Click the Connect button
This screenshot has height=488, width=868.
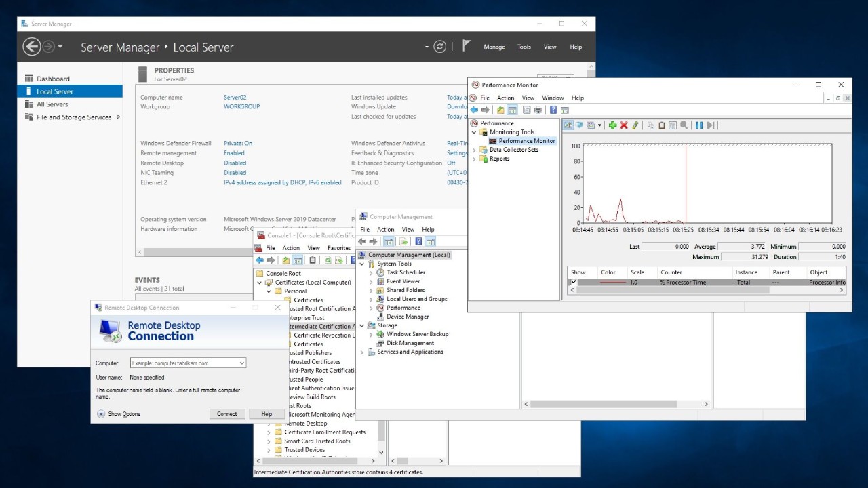click(x=226, y=414)
